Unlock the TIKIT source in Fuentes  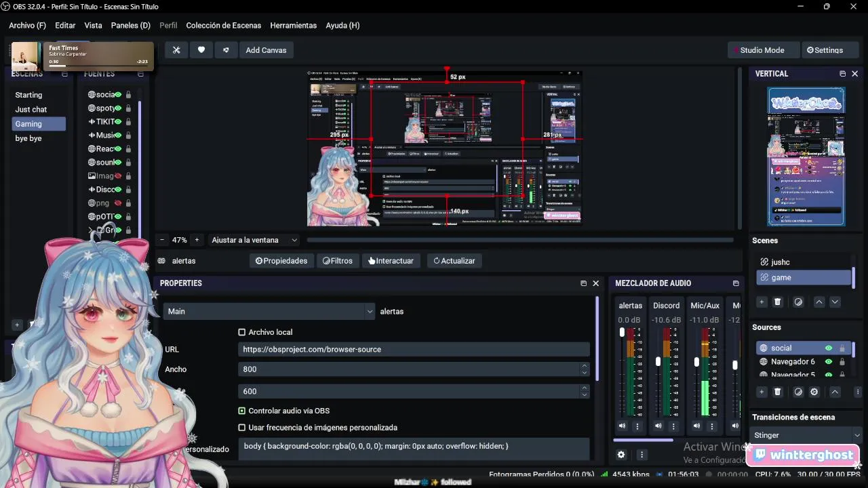click(128, 122)
